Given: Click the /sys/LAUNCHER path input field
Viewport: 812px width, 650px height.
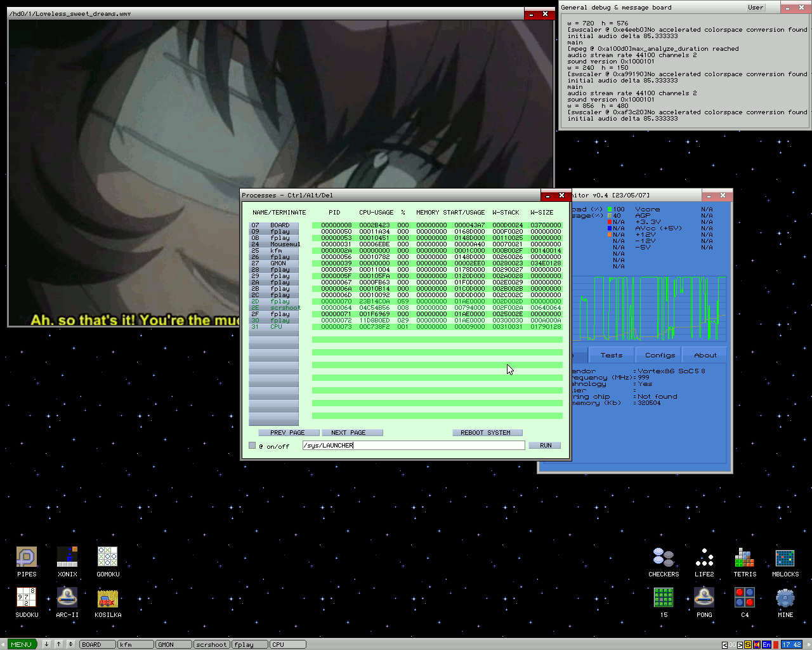Looking at the screenshot, I should click(414, 446).
